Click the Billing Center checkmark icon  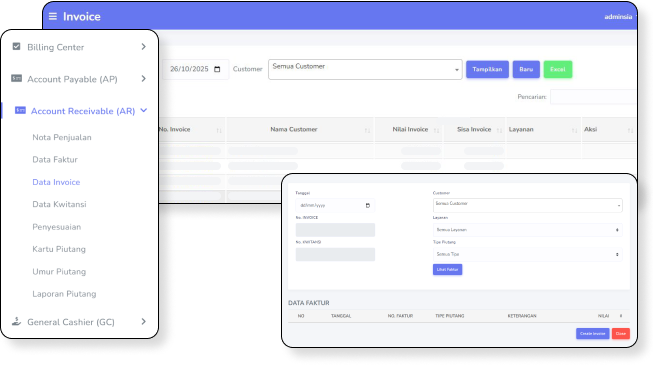16,46
